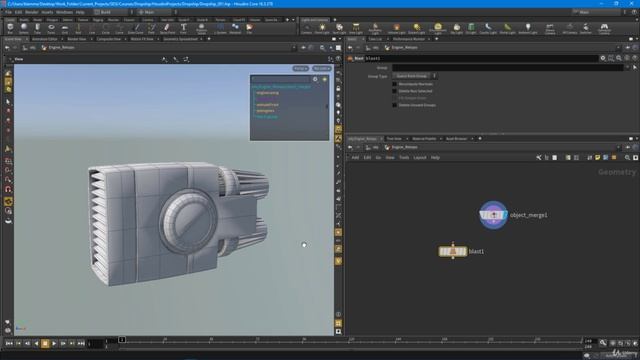Select the blast1 node in the network
Viewport: 640px width, 360px height.
453,251
